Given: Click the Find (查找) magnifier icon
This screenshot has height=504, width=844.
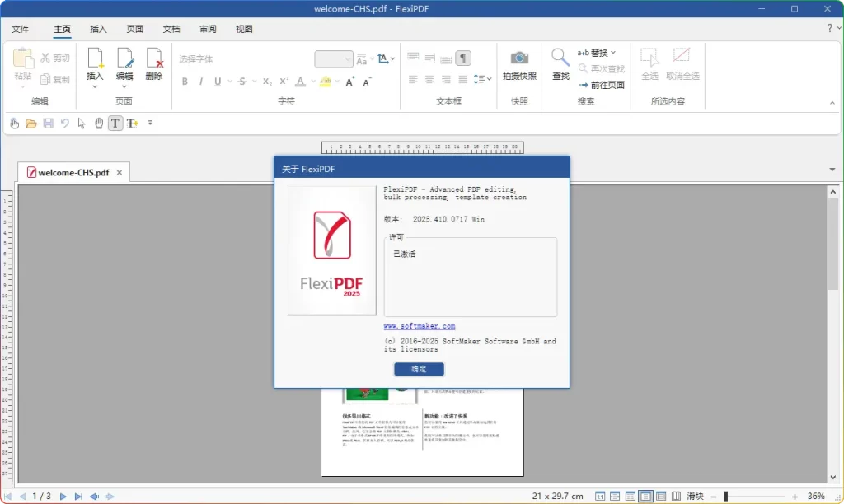Looking at the screenshot, I should point(560,57).
